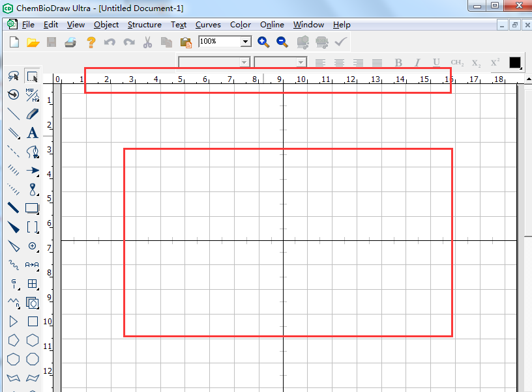Viewport: 532px width, 392px height.
Task: Choose the Drawing Elements rectangle tool
Action: click(x=33, y=208)
